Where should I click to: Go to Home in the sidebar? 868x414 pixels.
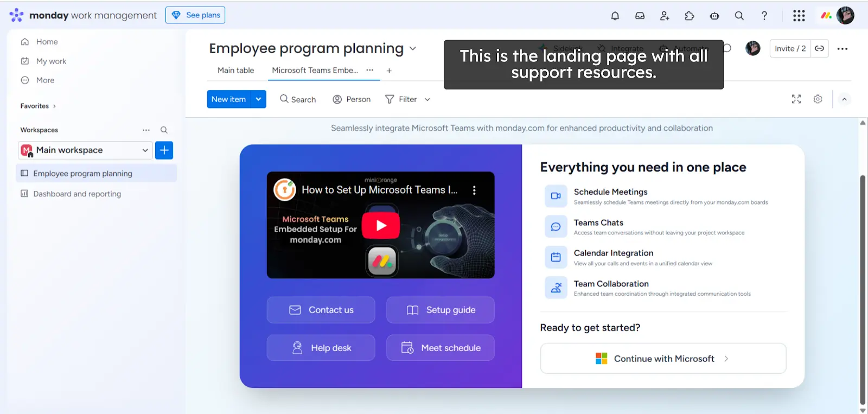[39, 42]
